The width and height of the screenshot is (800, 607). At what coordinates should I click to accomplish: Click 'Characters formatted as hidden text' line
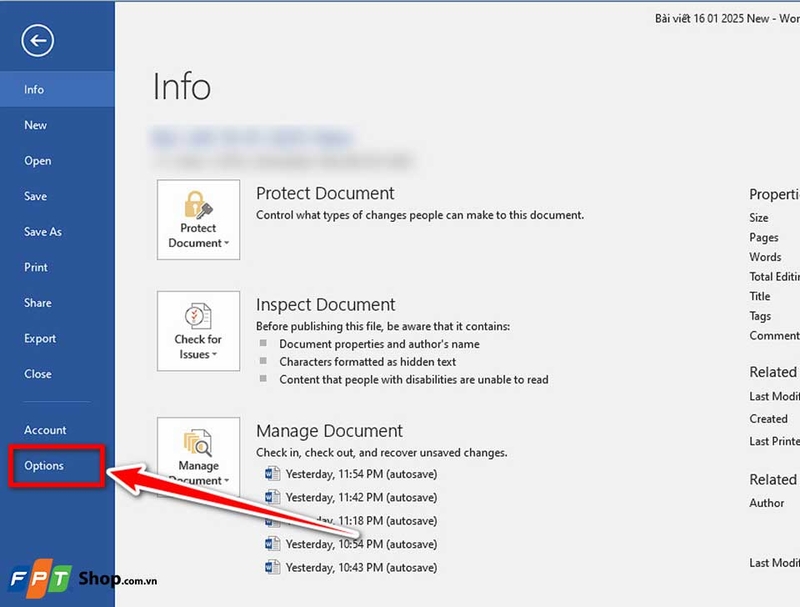pyautogui.click(x=367, y=362)
